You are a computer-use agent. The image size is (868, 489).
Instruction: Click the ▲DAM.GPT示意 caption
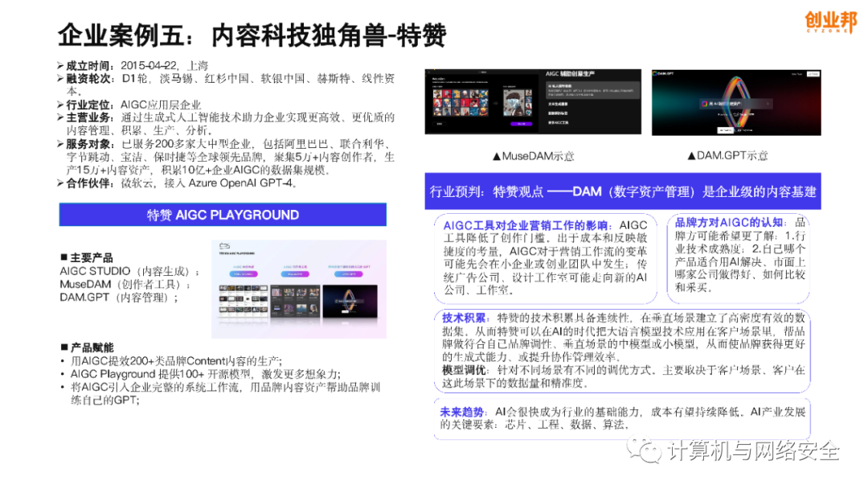click(727, 155)
